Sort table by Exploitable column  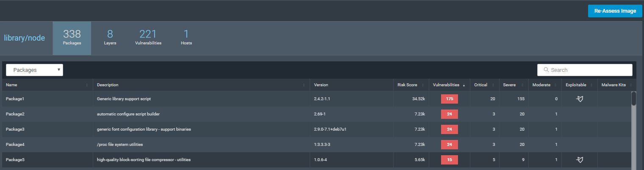[x=579, y=85]
